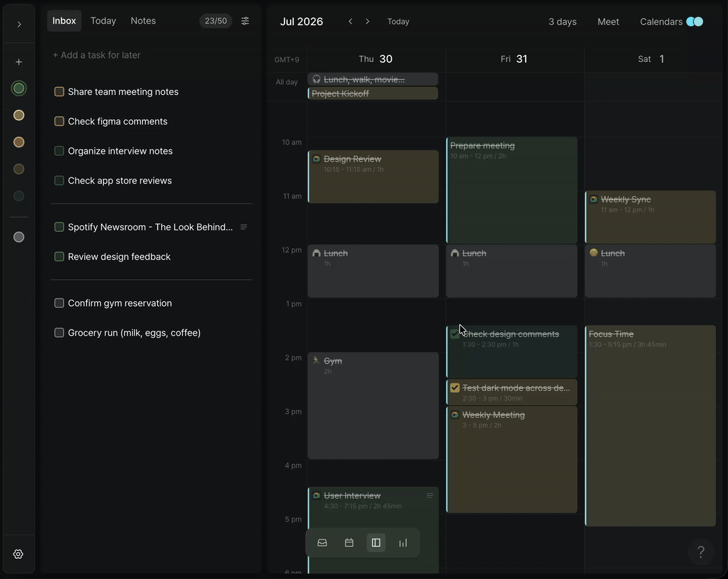Open the Project Kickoff all-day event
728x579 pixels.
pos(373,93)
